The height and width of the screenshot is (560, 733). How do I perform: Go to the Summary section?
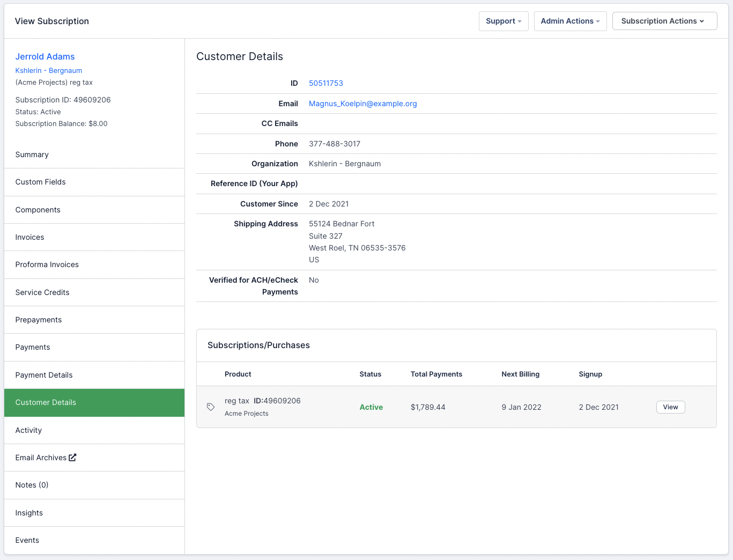pyautogui.click(x=32, y=154)
